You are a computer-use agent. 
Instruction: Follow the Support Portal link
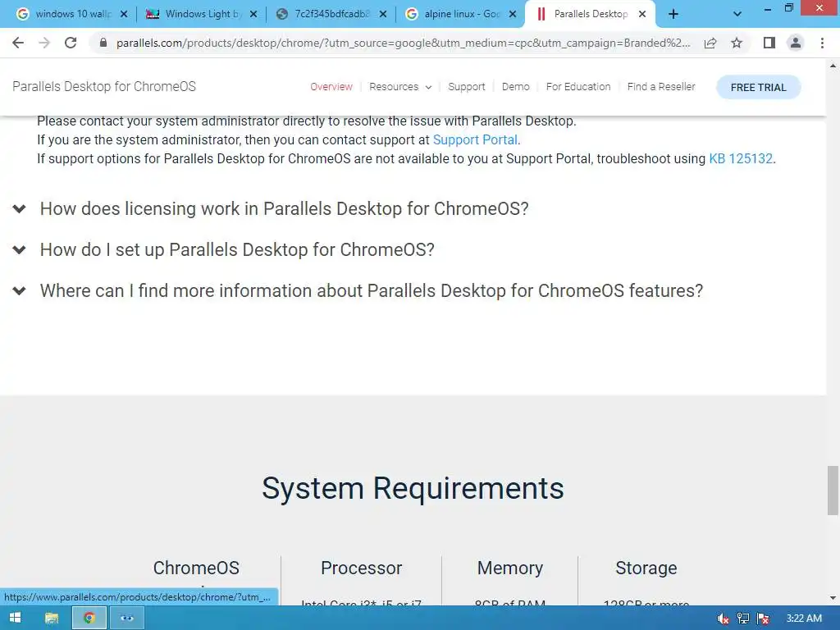point(475,139)
